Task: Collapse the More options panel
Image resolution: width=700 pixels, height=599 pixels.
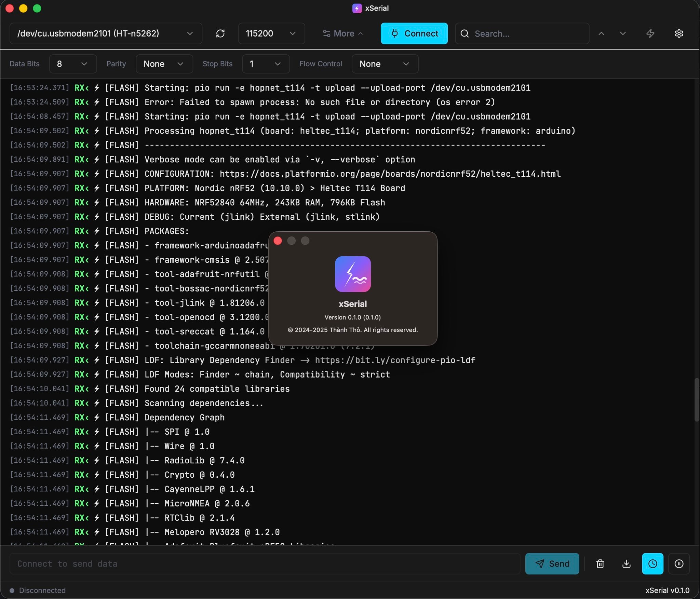Action: 342,33
